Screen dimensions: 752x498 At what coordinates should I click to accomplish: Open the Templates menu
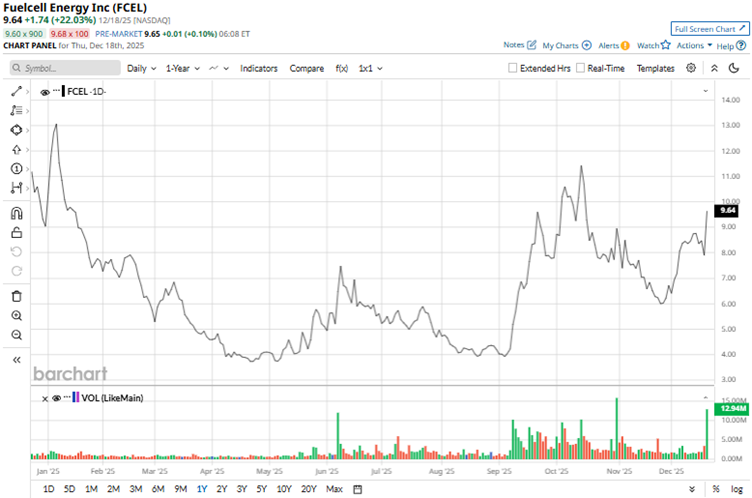tap(655, 68)
